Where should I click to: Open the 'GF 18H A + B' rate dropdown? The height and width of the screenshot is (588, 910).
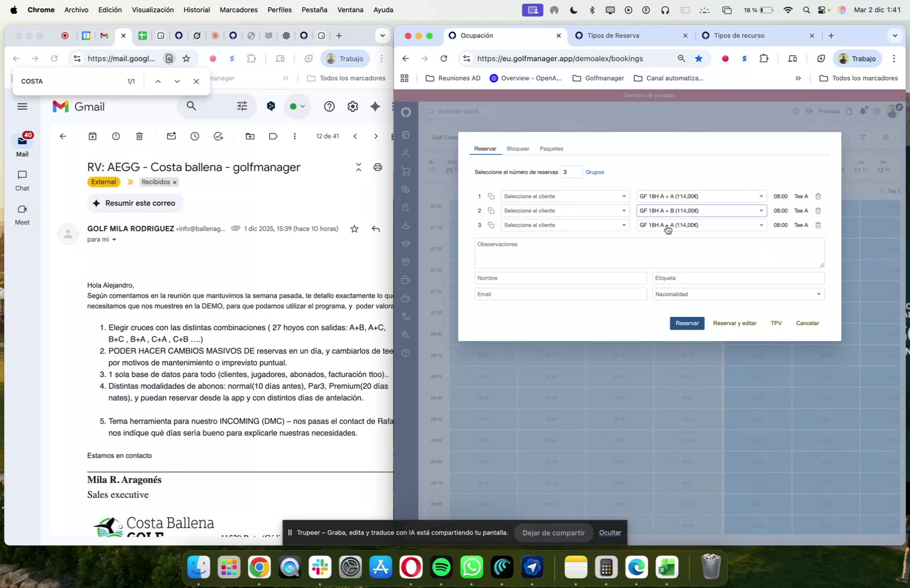(701, 211)
